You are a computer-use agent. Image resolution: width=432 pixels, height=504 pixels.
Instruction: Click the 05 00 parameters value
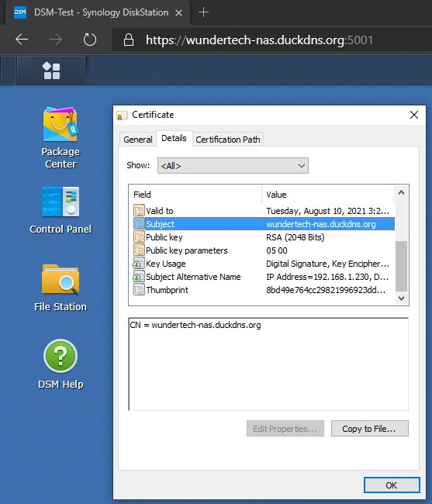coord(277,250)
